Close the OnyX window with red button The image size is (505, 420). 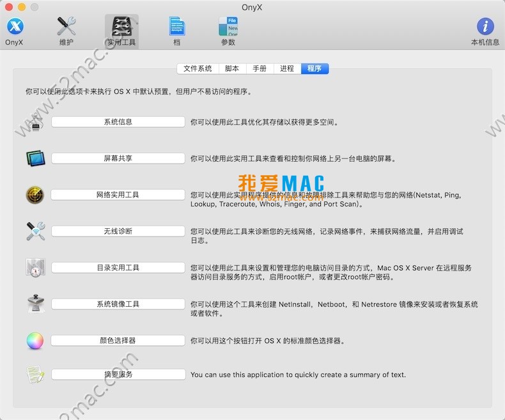pyautogui.click(x=9, y=7)
